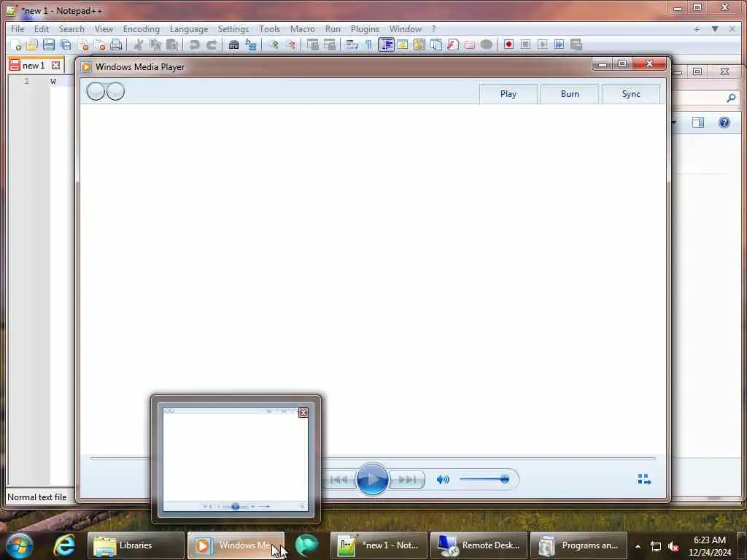
Task: Open Folder as Workspace toolbar icon
Action: coord(470,44)
